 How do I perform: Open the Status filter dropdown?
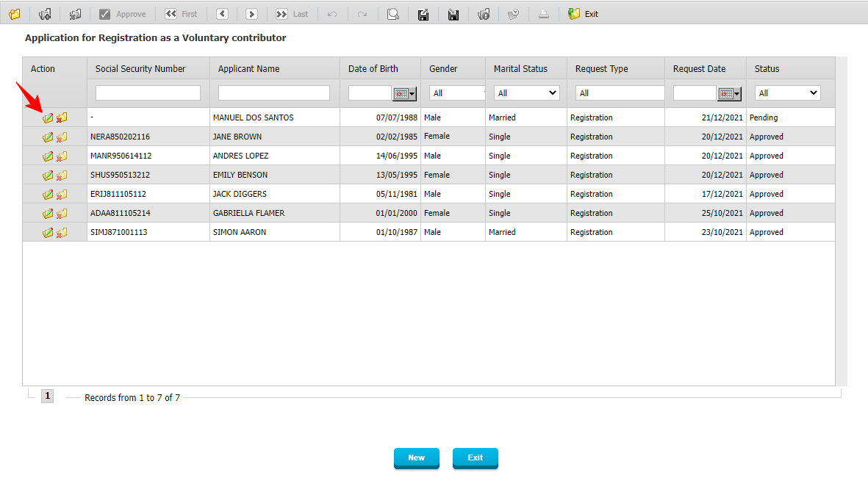pos(788,93)
